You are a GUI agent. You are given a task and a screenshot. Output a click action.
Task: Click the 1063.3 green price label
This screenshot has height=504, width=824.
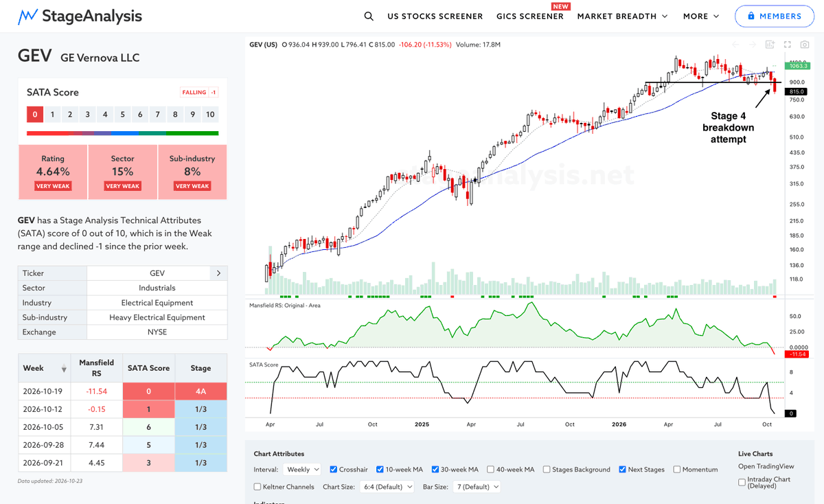(797, 67)
